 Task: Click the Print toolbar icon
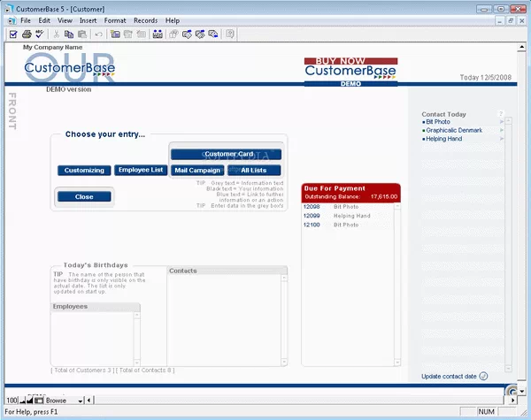click(27, 34)
